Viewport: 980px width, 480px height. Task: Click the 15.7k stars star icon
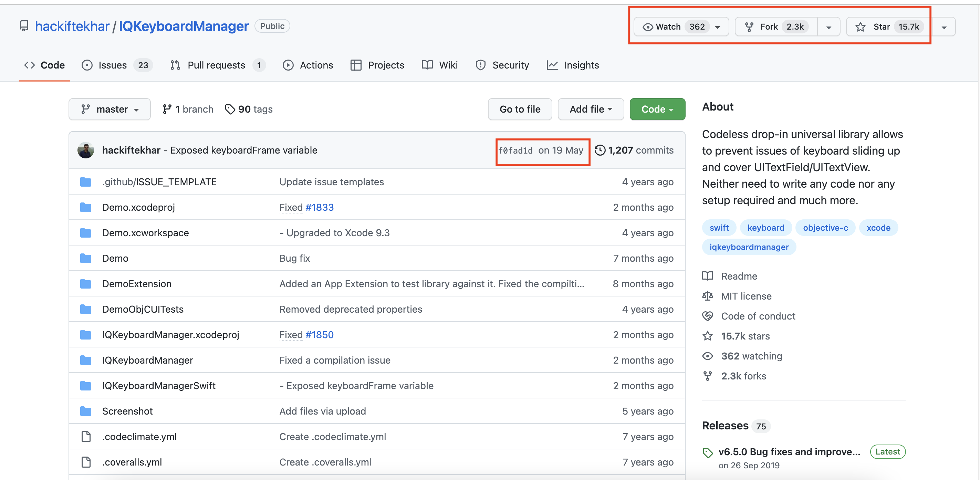pyautogui.click(x=708, y=336)
